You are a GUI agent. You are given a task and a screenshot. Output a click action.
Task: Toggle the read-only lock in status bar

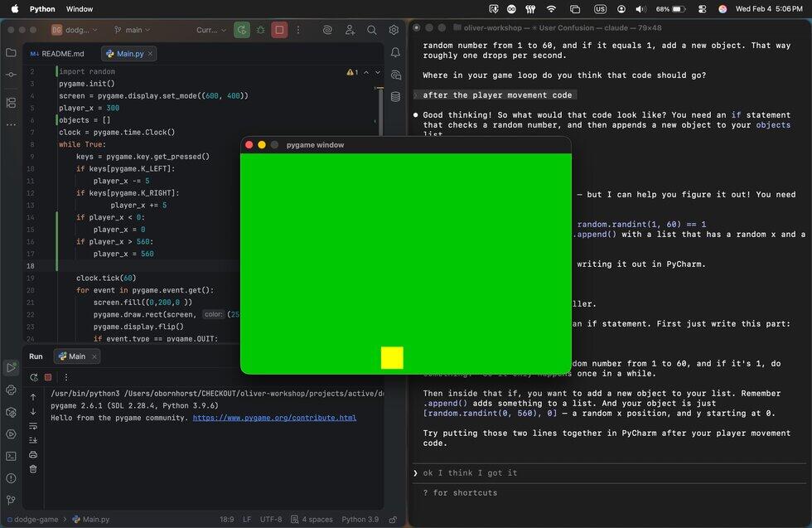pos(394,520)
